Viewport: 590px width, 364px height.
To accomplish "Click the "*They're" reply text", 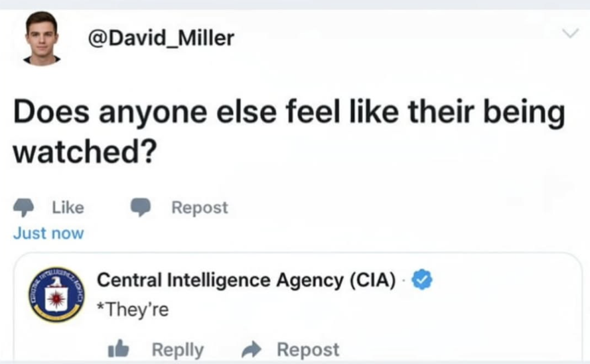I will pos(133,309).
